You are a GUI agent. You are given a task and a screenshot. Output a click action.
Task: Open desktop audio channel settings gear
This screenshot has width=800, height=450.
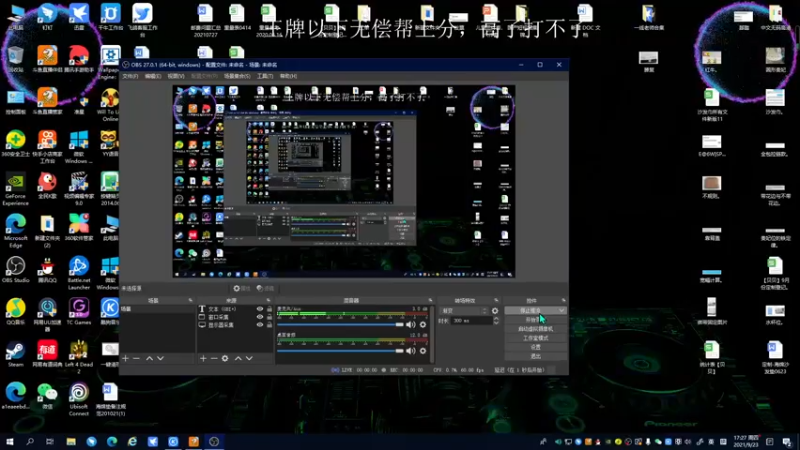(422, 351)
